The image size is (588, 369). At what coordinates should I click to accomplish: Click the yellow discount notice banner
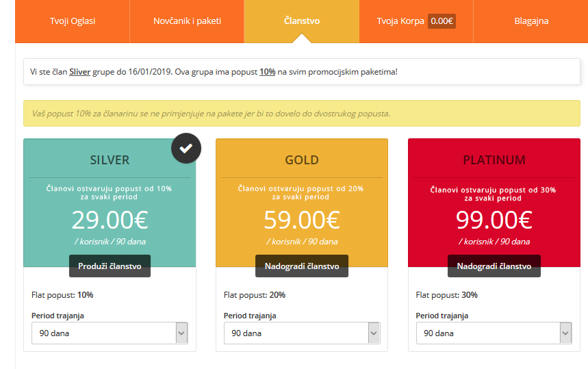302,113
